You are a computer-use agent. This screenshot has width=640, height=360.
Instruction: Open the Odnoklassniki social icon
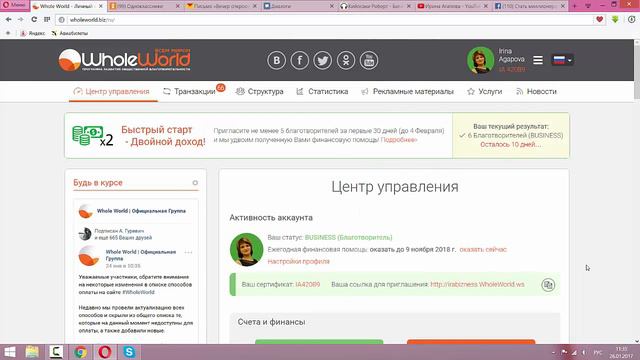[x=346, y=60]
